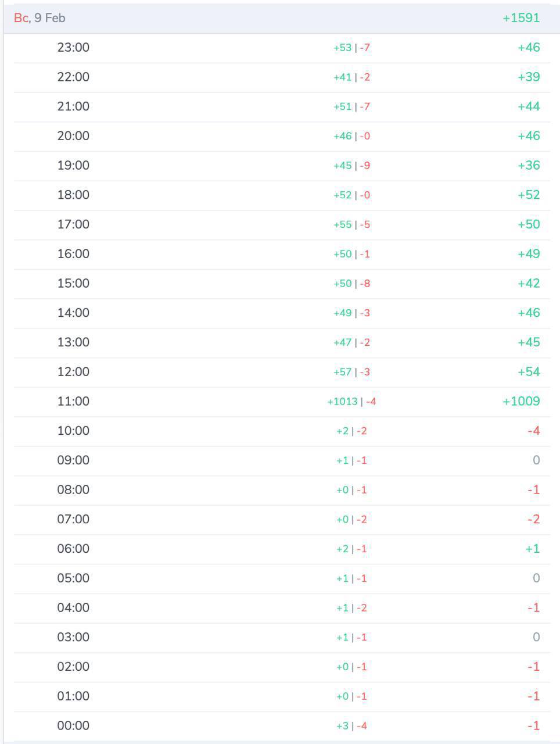Viewport: 560px width, 744px height.
Task: Click the +1013 | -4 joined/left figures
Action: click(351, 402)
